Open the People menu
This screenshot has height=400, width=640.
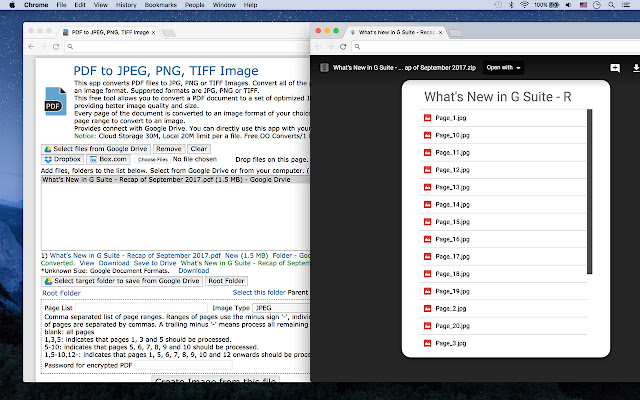point(194,5)
